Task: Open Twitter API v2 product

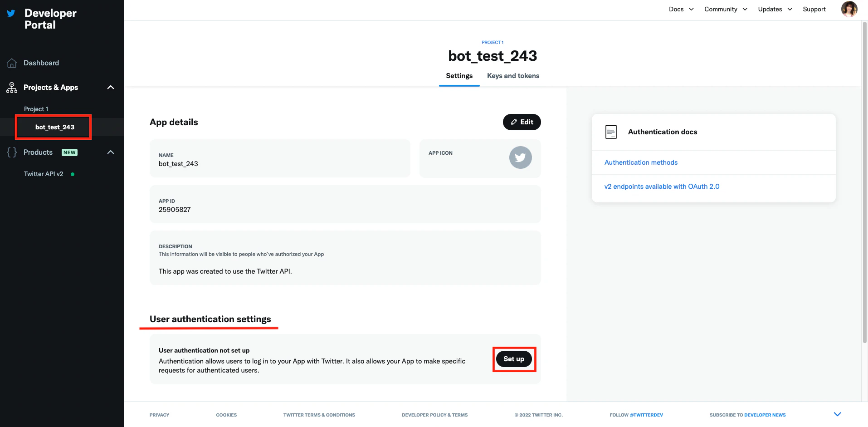Action: coord(44,174)
